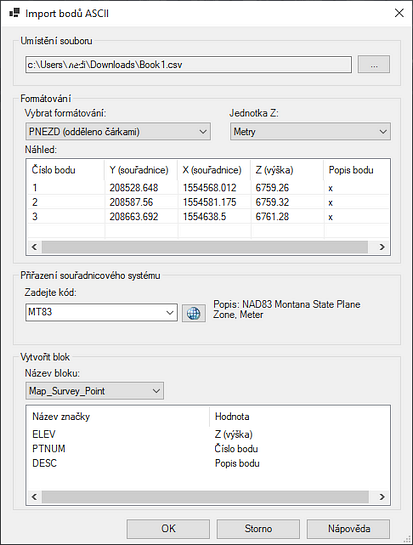The image size is (413, 545).
Task: Select preview cell 6761.28
Action: pyautogui.click(x=272, y=217)
